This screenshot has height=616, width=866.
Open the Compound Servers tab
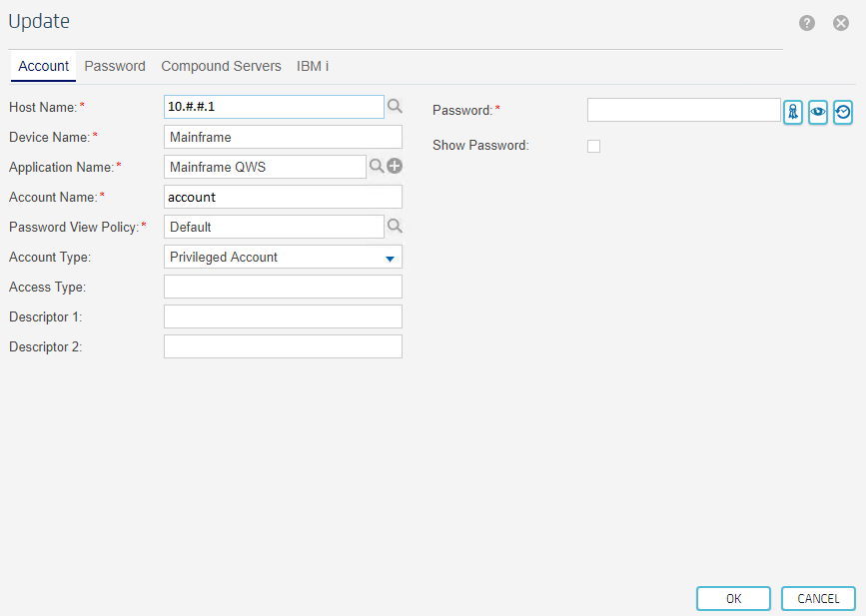tap(221, 66)
